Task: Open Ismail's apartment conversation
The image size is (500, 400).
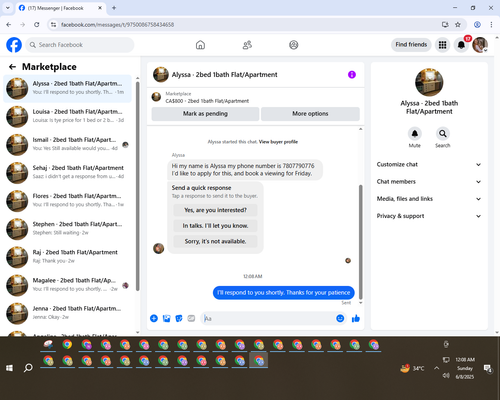Action: (x=68, y=145)
